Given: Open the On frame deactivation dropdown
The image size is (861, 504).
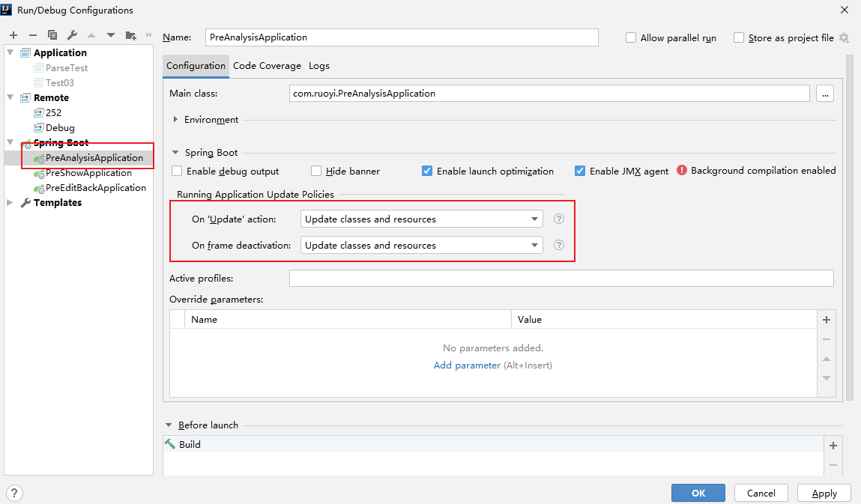Looking at the screenshot, I should [x=421, y=245].
